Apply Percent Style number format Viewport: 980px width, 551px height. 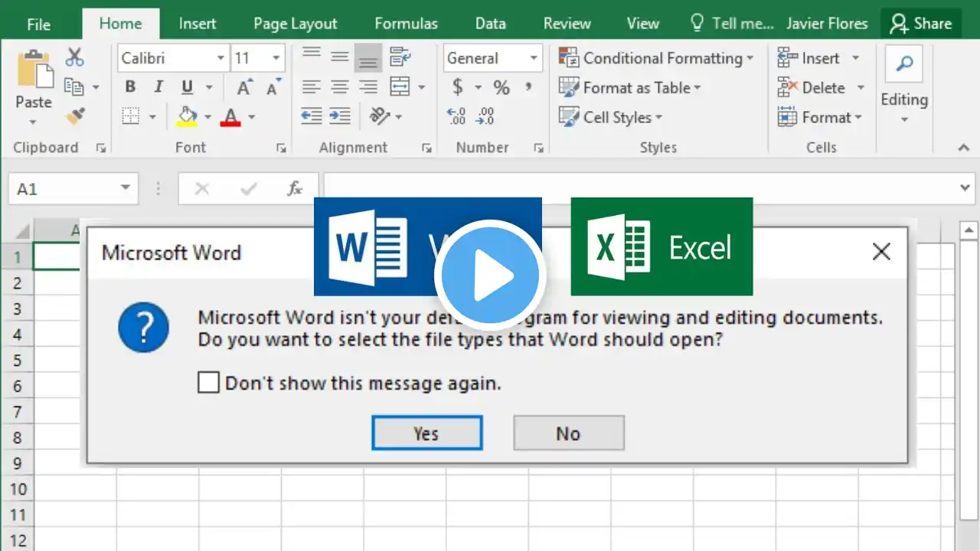point(501,88)
